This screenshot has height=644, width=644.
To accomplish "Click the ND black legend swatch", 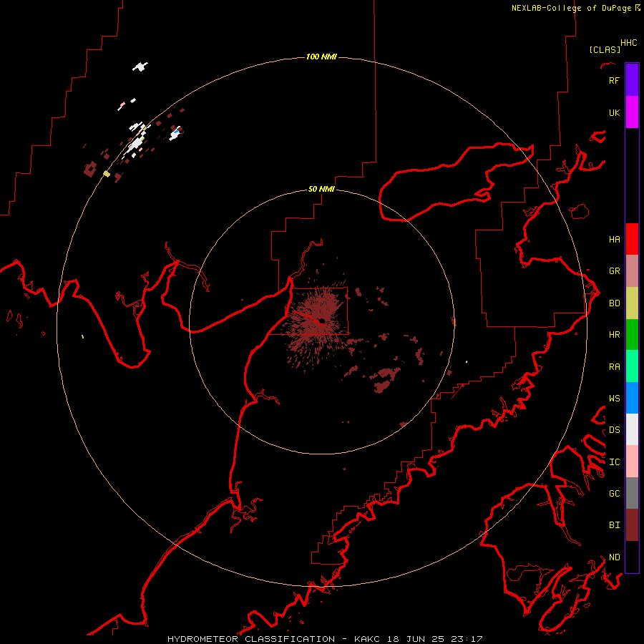I will pos(632,557).
